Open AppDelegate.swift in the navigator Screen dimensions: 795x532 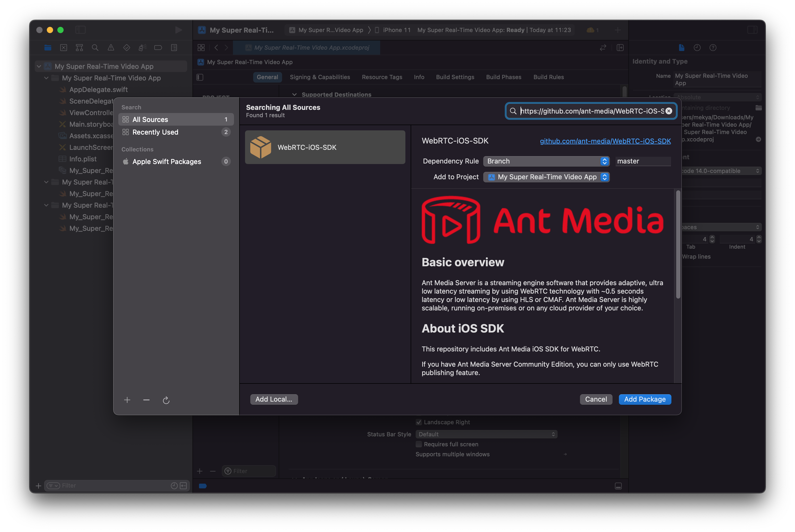[98, 90]
